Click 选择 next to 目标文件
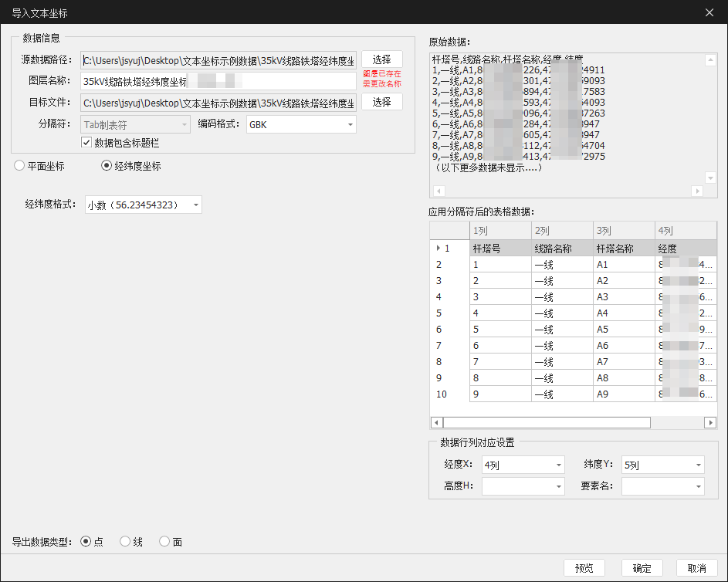Image resolution: width=728 pixels, height=582 pixels. (x=381, y=101)
